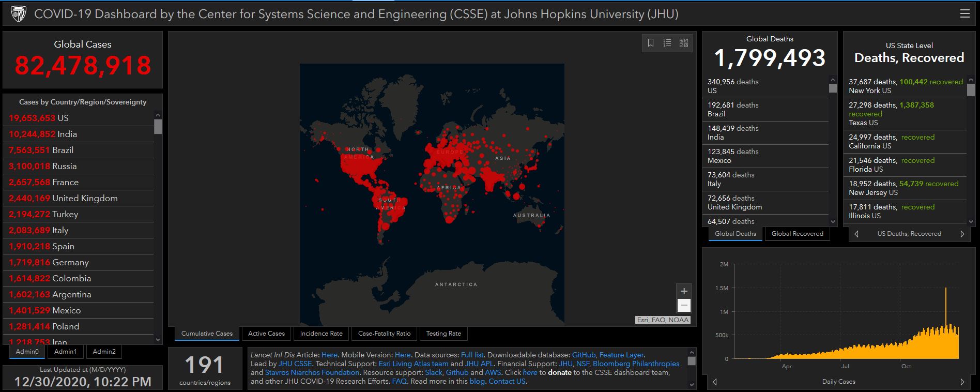Screen dimensions: 980x392
Task: Click the up arrow of the US state list
Action: (x=971, y=80)
